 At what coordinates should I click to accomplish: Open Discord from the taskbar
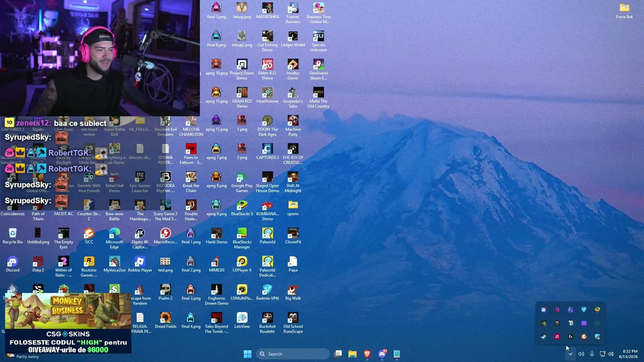382,354
